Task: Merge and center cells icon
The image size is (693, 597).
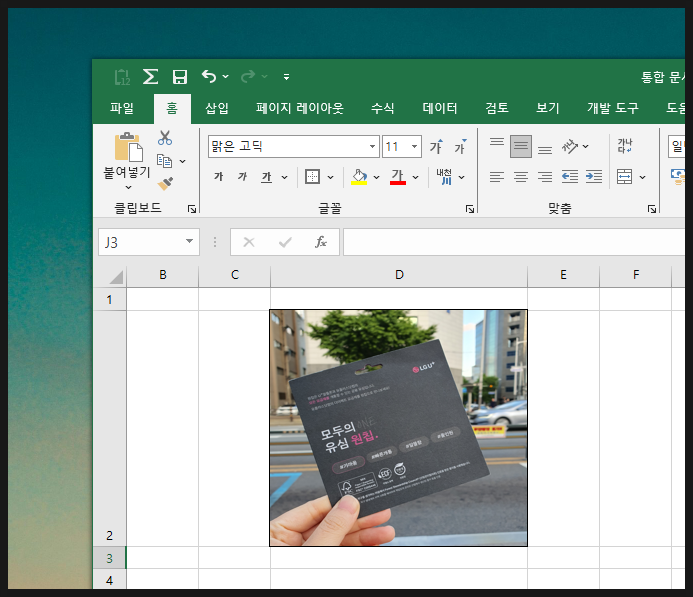Action: pos(624,177)
